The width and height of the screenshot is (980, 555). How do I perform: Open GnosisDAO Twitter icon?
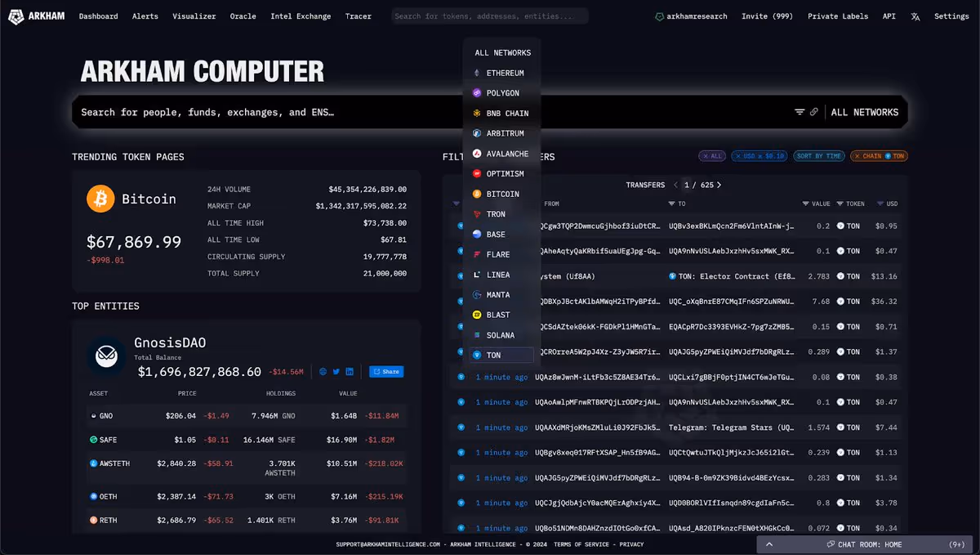pyautogui.click(x=336, y=371)
